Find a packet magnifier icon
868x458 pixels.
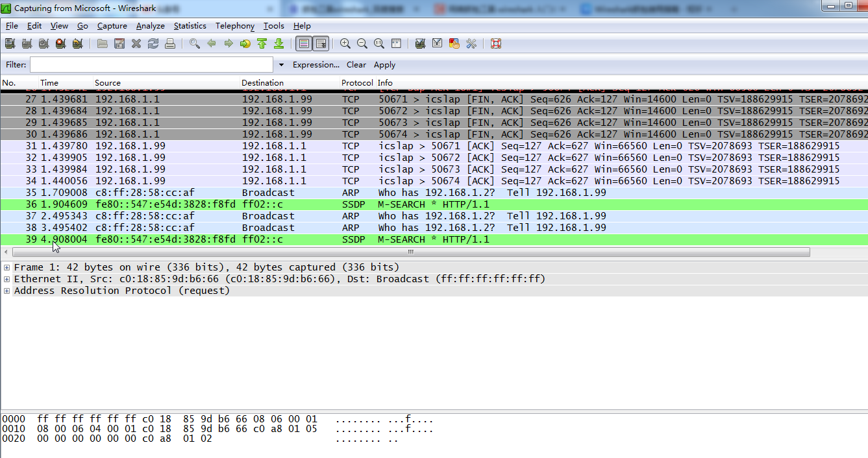195,43
